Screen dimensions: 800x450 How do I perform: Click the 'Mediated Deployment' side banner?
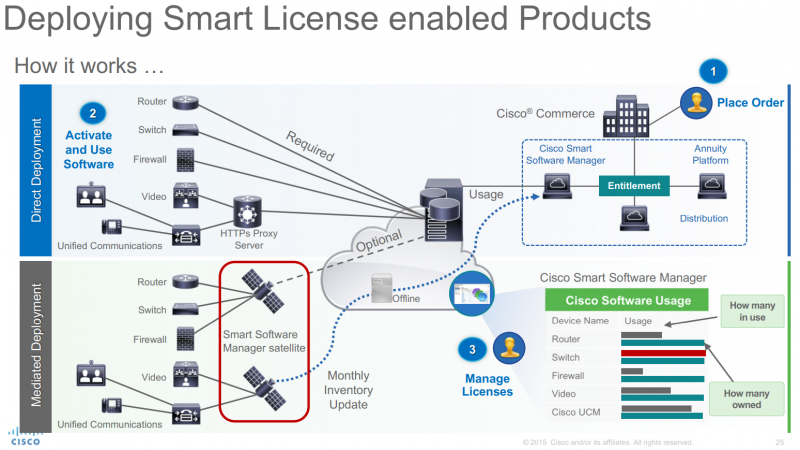tap(36, 345)
